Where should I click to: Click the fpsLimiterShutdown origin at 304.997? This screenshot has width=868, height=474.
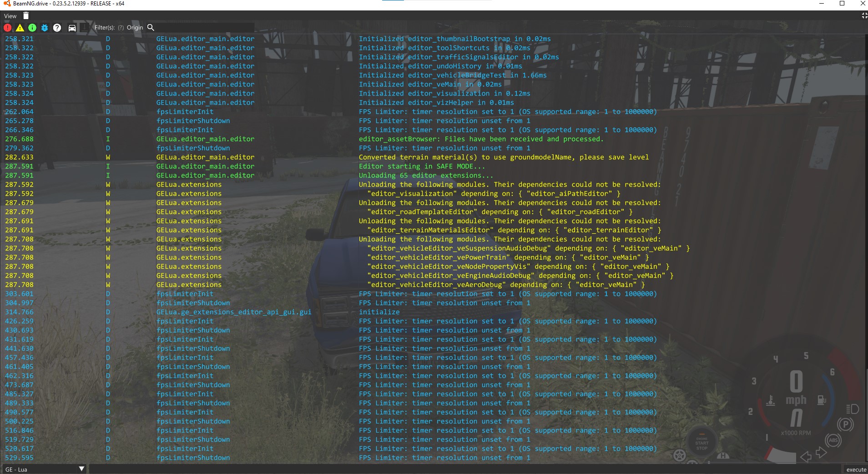[x=193, y=303]
